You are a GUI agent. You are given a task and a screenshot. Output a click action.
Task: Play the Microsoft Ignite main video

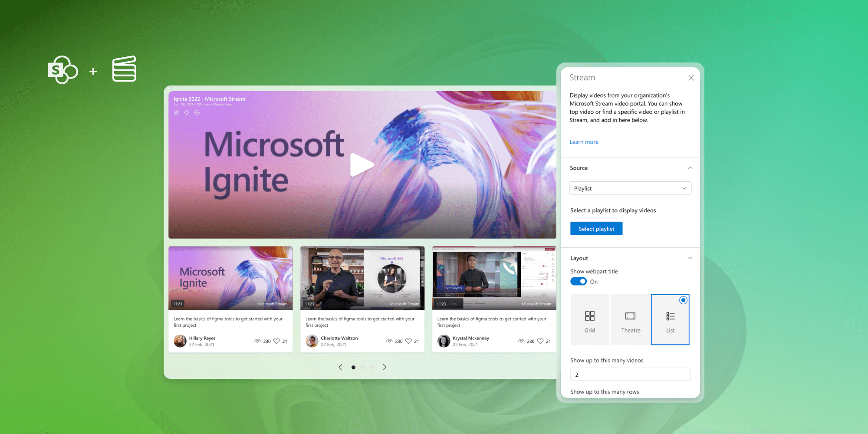(x=362, y=165)
